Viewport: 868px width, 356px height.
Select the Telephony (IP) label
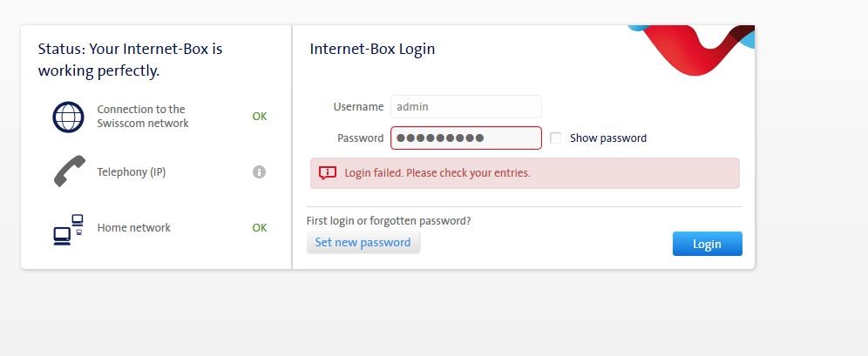coord(132,172)
